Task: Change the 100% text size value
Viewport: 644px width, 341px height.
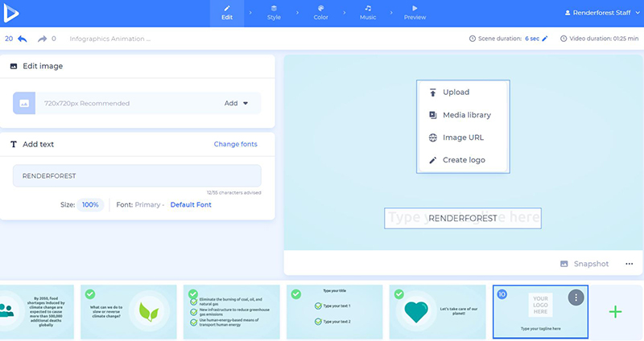Action: [90, 204]
